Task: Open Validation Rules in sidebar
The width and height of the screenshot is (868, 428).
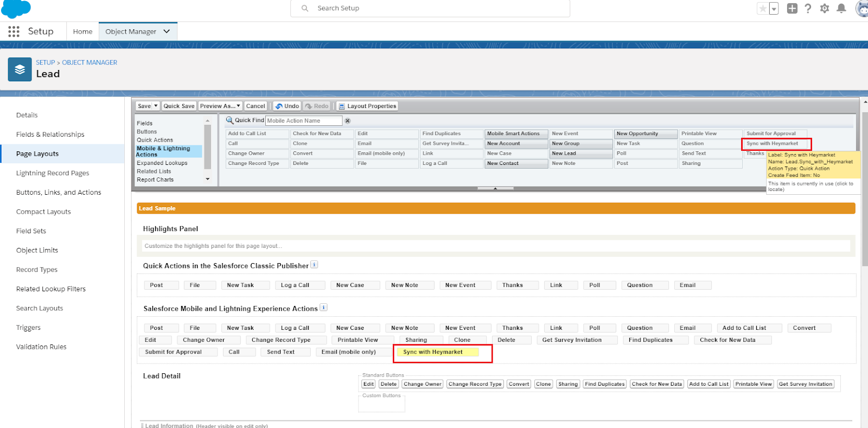Action: [41, 347]
